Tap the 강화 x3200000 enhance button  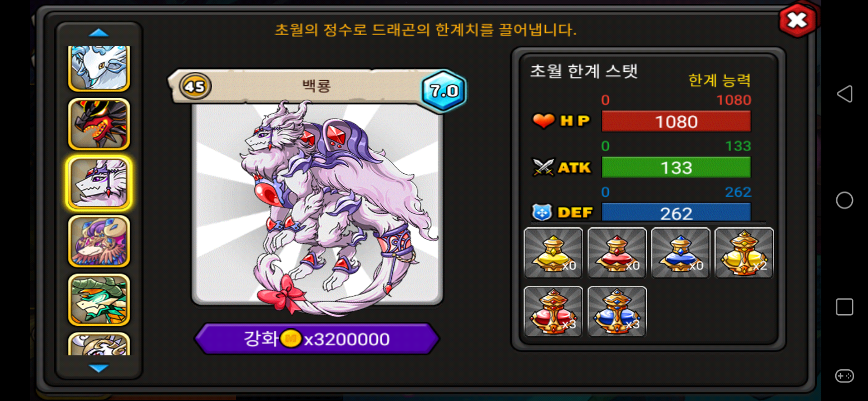(317, 339)
